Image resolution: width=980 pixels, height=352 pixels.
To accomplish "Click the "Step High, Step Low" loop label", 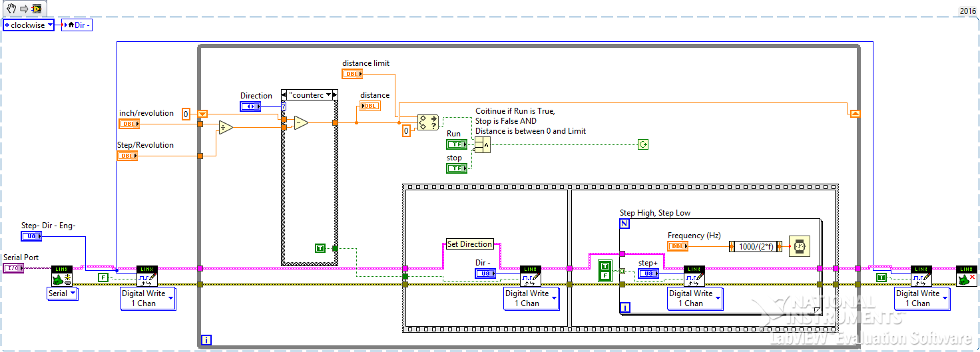I will (655, 213).
